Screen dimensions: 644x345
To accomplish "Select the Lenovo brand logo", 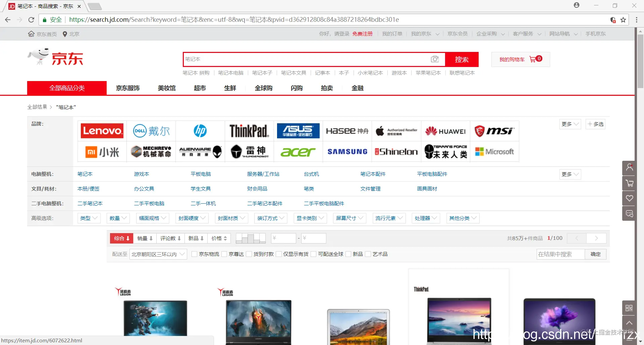I will (x=102, y=131).
